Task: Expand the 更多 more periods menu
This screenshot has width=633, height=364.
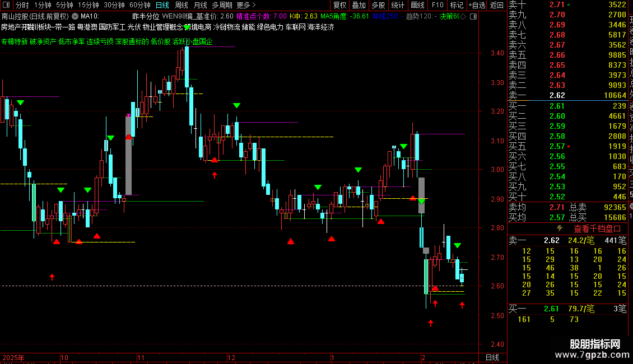Action: (x=246, y=5)
